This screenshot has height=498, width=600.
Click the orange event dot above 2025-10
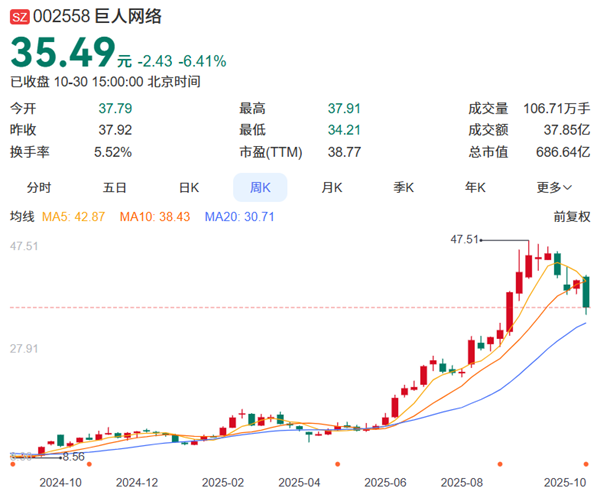point(586,464)
